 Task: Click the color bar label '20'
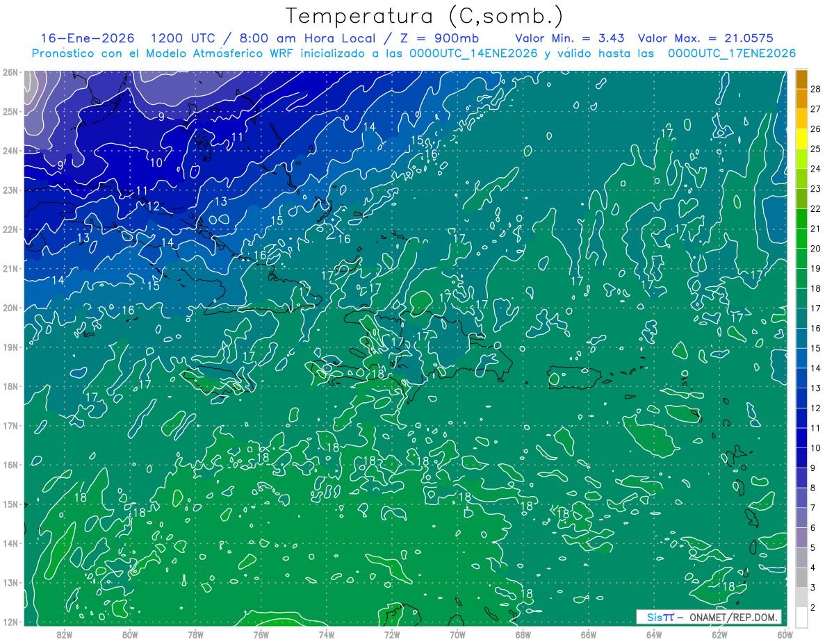[815, 249]
